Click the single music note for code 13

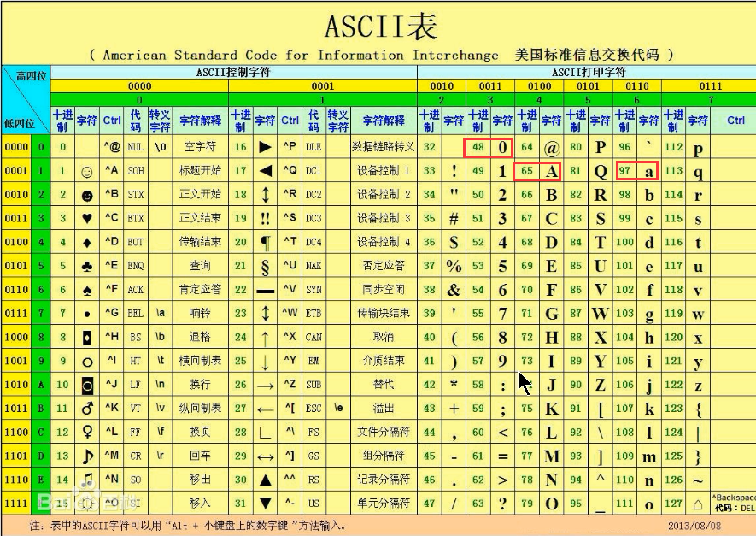click(x=87, y=456)
